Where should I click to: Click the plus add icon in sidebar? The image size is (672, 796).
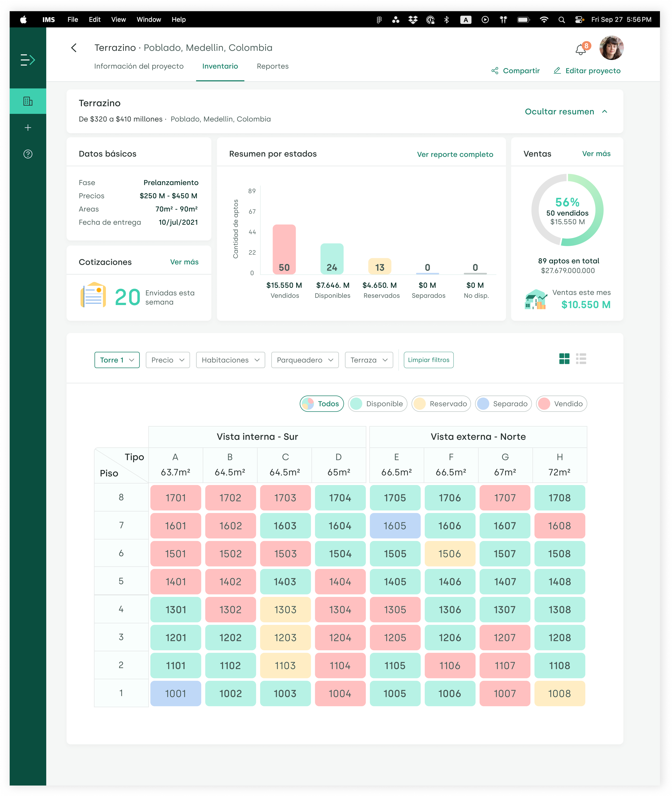(x=28, y=128)
